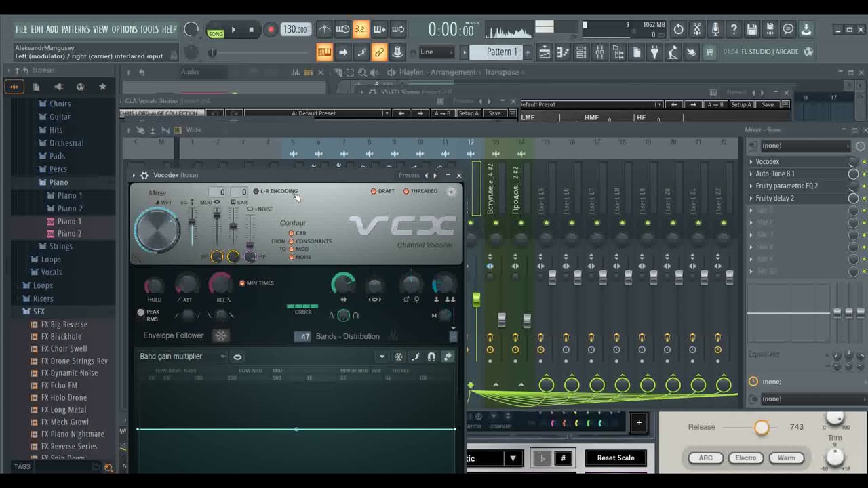Open the microphone recording icon
This screenshot has width=868, height=488.
[x=715, y=29]
